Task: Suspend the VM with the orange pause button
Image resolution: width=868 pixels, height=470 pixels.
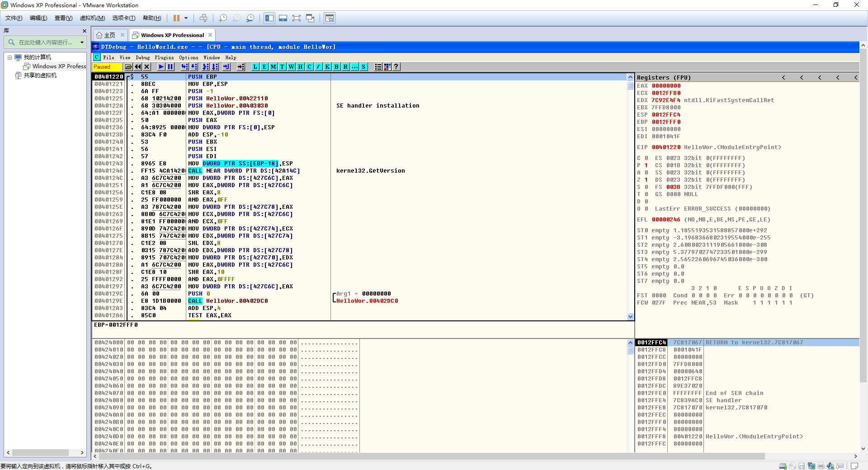Action: 176,18
